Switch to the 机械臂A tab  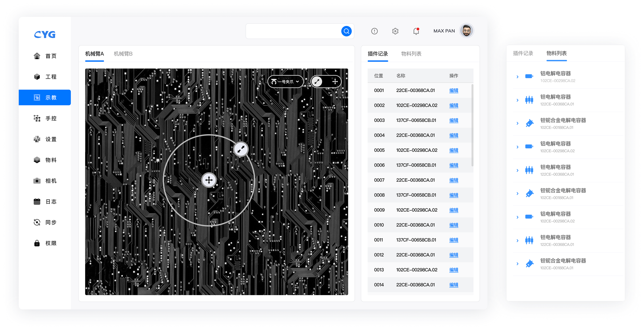pos(94,54)
